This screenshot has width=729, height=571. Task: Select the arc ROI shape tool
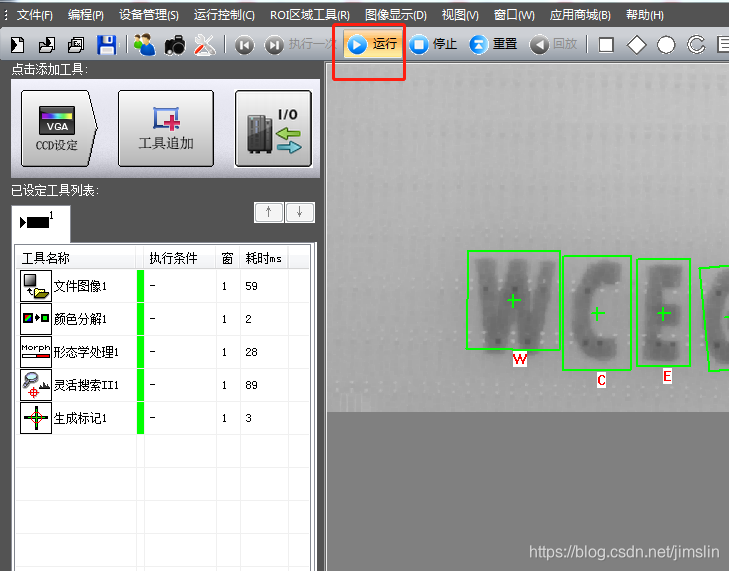696,45
